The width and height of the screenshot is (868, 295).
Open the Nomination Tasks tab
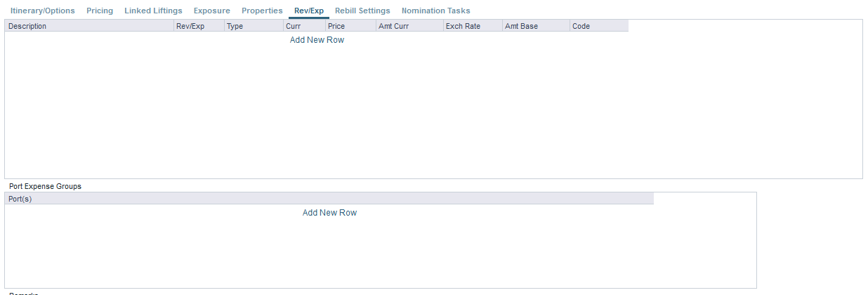(x=435, y=11)
